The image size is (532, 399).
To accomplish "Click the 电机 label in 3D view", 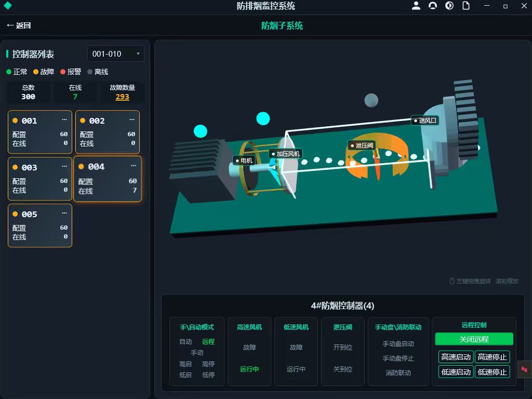I will (x=244, y=161).
